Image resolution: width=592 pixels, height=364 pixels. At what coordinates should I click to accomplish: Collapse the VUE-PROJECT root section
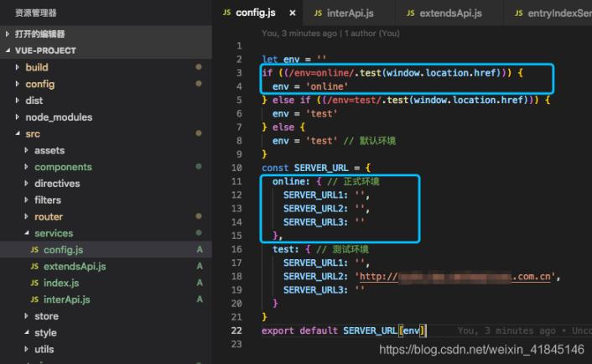[x=8, y=50]
